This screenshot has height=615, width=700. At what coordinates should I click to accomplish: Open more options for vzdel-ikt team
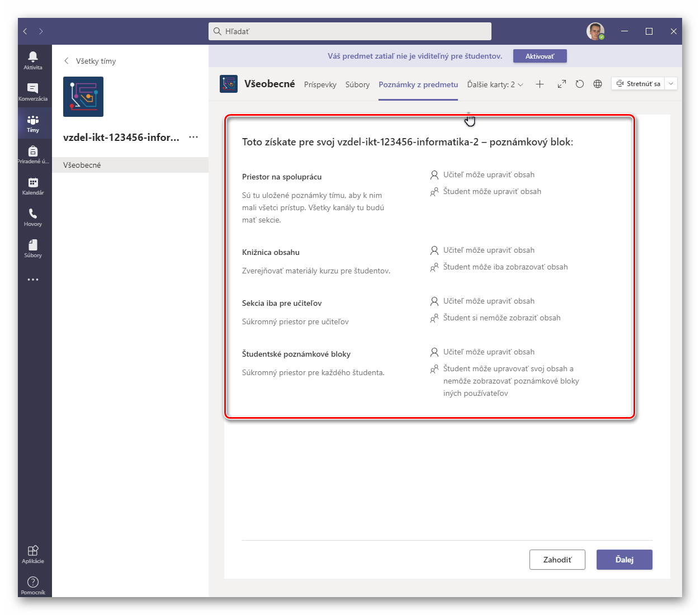(x=193, y=137)
